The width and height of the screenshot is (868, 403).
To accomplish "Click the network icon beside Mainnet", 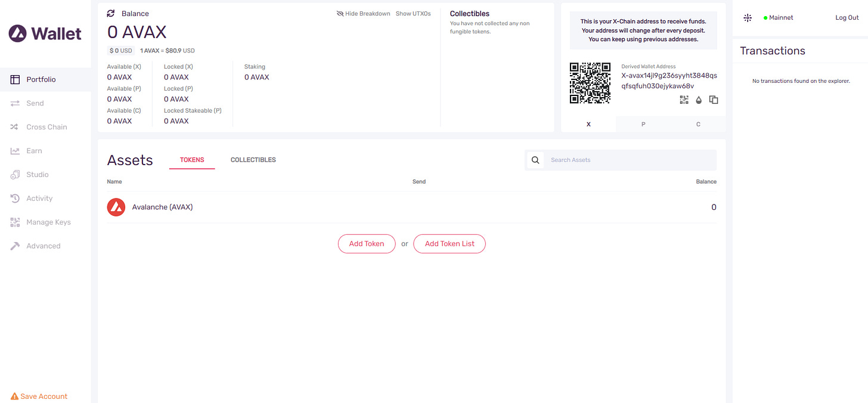I will (x=748, y=18).
